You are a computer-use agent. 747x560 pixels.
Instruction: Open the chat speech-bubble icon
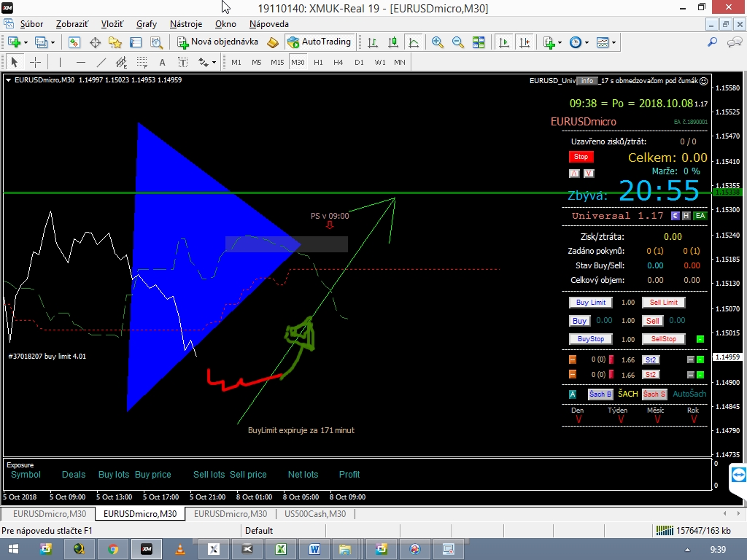(x=734, y=42)
